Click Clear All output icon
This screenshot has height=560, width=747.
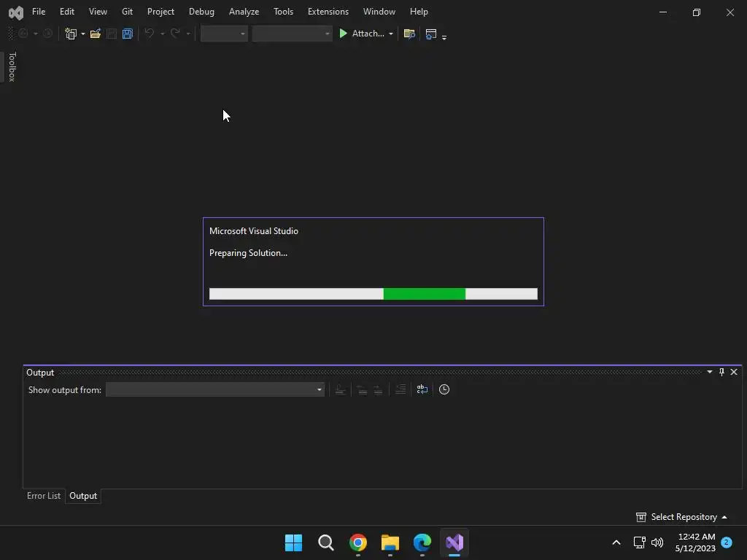click(400, 389)
